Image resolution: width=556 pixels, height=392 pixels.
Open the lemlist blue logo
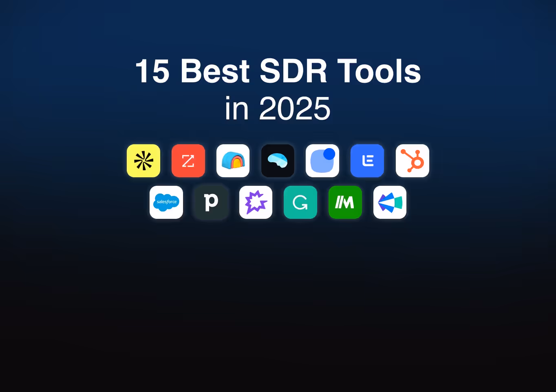tap(367, 161)
